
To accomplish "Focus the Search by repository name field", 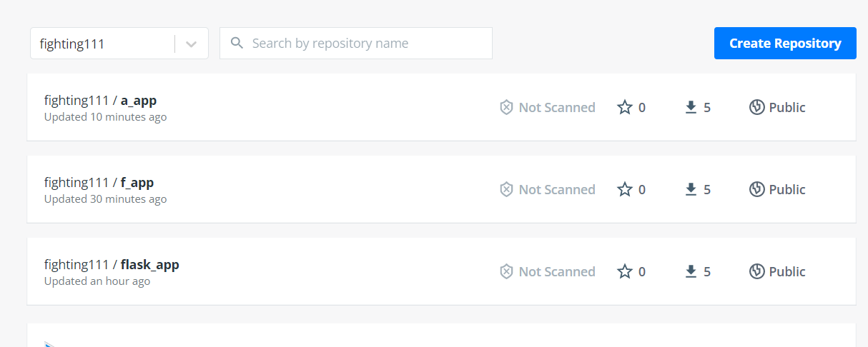I will coord(365,44).
